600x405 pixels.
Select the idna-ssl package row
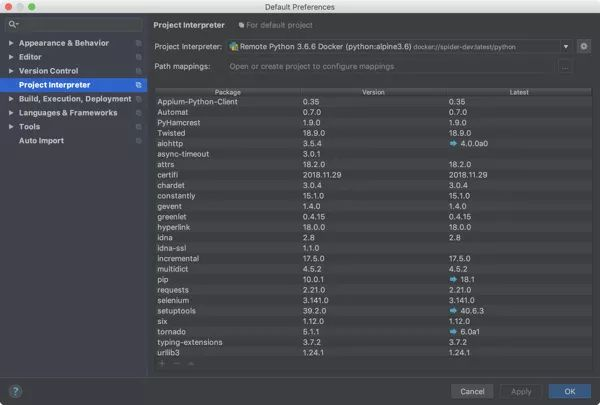tap(373, 248)
